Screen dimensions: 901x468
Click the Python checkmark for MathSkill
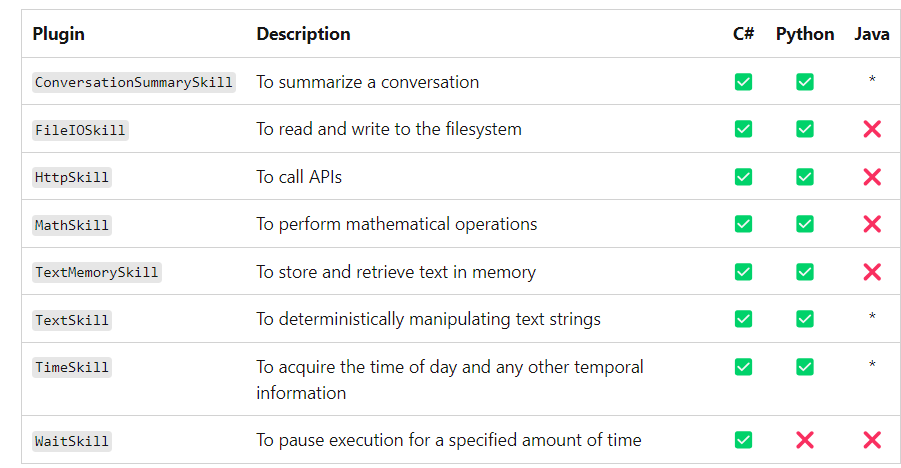(x=804, y=224)
